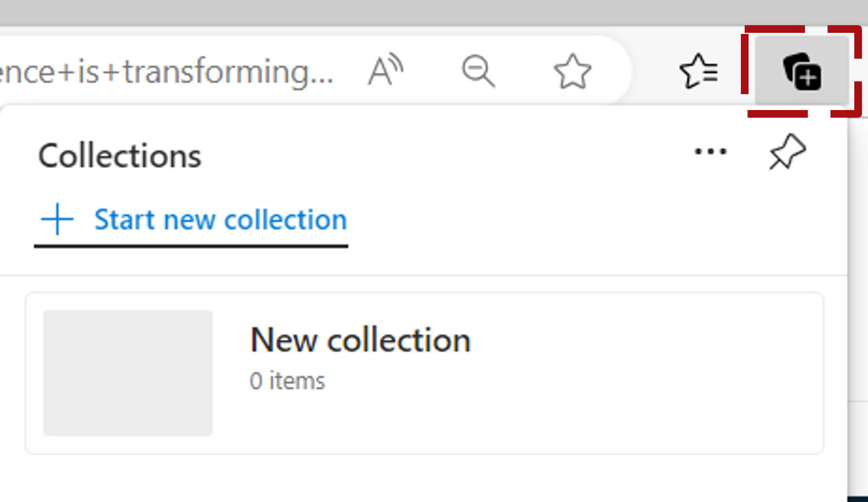Click the Read aloud icon
This screenshot has width=868, height=502.
pyautogui.click(x=386, y=71)
